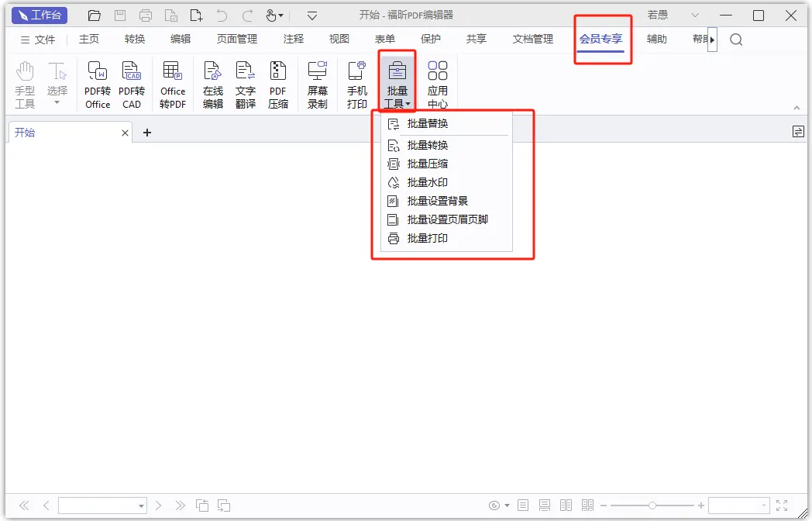Click the PDF转CAD conversion icon
This screenshot has width=812, height=521.
click(x=132, y=85)
